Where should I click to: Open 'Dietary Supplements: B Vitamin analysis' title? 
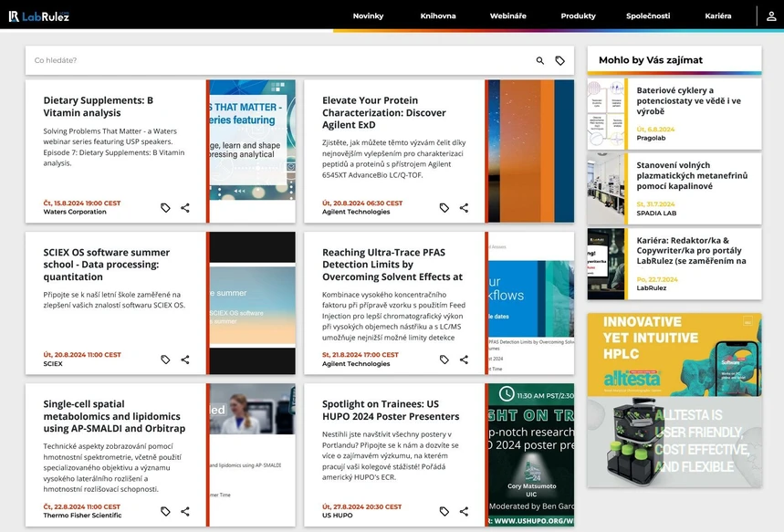[99, 107]
